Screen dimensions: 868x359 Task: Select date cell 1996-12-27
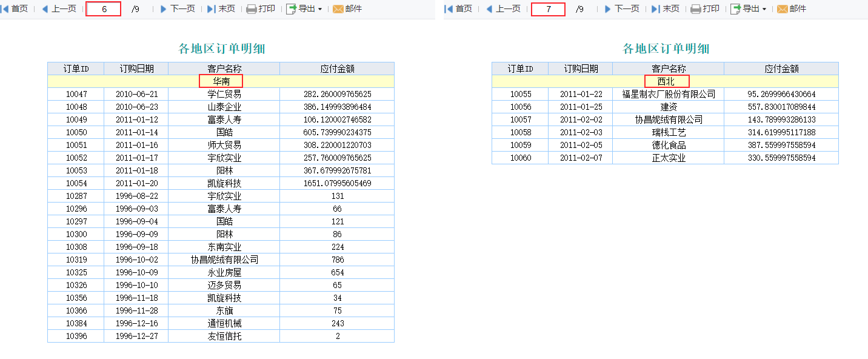coord(136,336)
